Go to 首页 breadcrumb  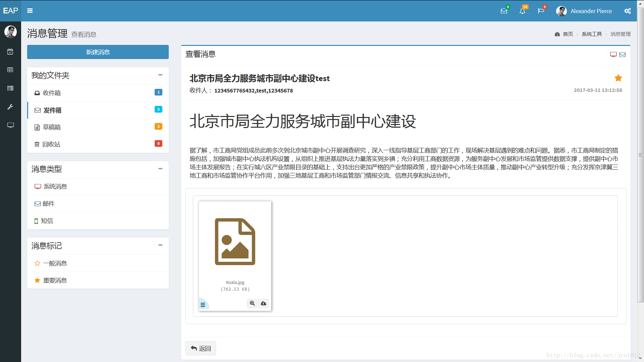click(x=568, y=34)
